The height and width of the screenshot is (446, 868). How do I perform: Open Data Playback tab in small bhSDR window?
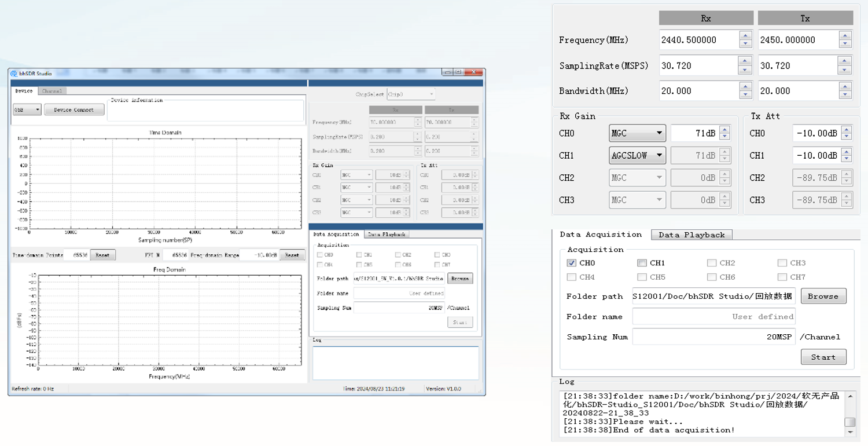[x=387, y=235]
